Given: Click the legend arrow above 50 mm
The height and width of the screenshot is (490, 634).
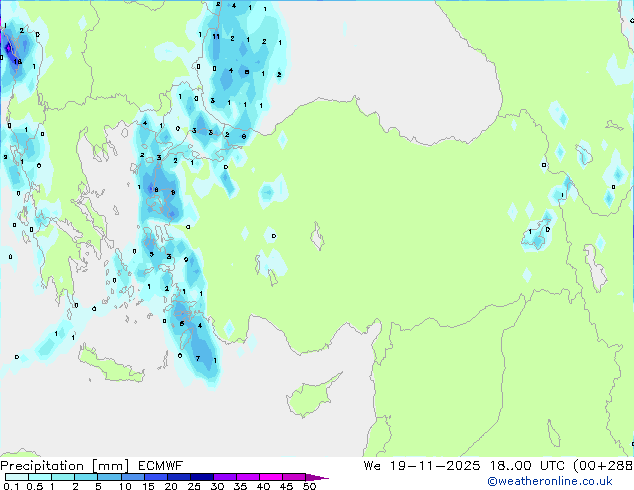Looking at the screenshot, I should pos(317,477).
